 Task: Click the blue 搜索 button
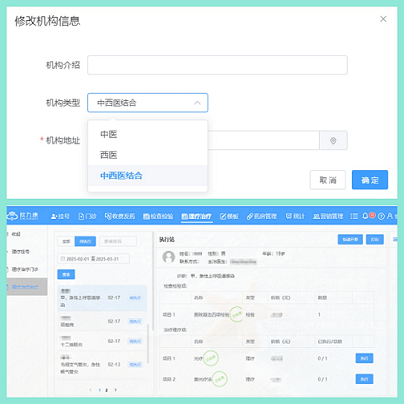[66, 274]
